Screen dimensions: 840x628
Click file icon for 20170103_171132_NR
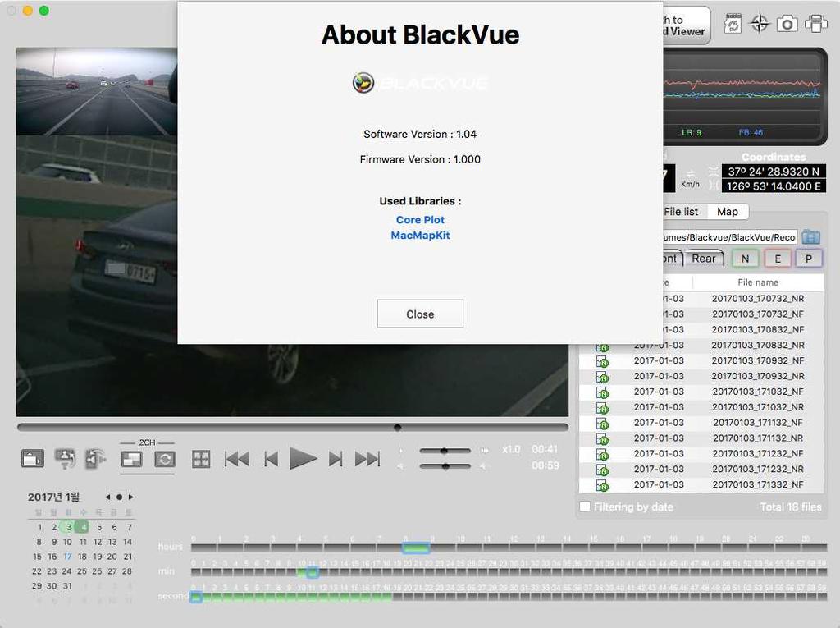pos(603,438)
